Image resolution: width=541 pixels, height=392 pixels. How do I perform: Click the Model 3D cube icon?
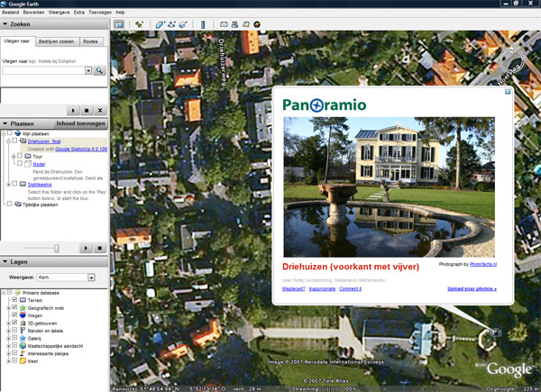[28, 164]
